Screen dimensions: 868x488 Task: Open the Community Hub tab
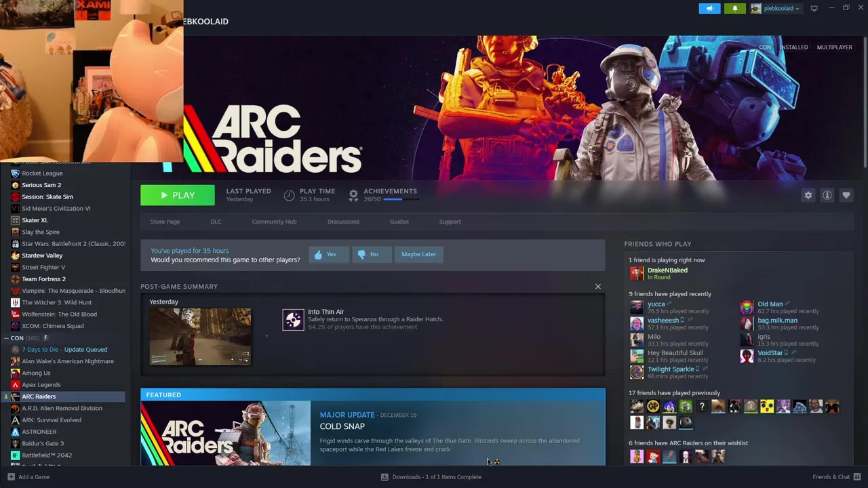click(274, 222)
